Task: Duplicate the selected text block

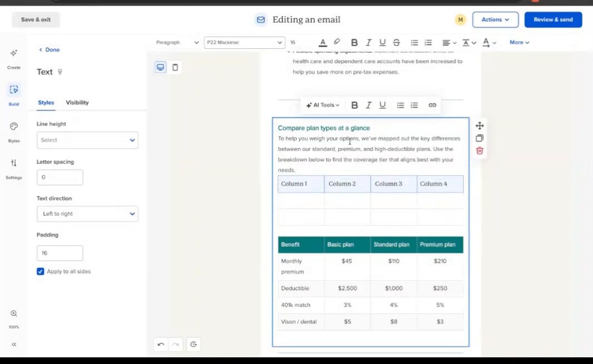Action: 480,138
